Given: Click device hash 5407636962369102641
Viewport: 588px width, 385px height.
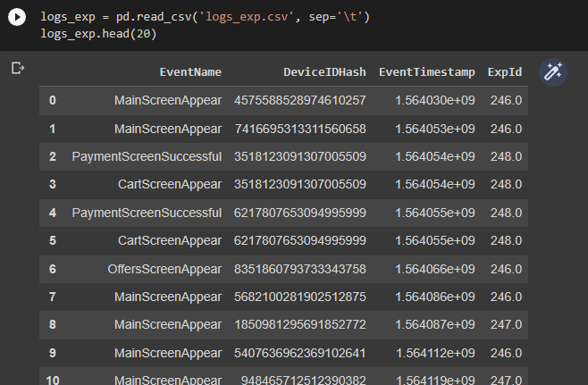Looking at the screenshot, I should coord(300,353).
